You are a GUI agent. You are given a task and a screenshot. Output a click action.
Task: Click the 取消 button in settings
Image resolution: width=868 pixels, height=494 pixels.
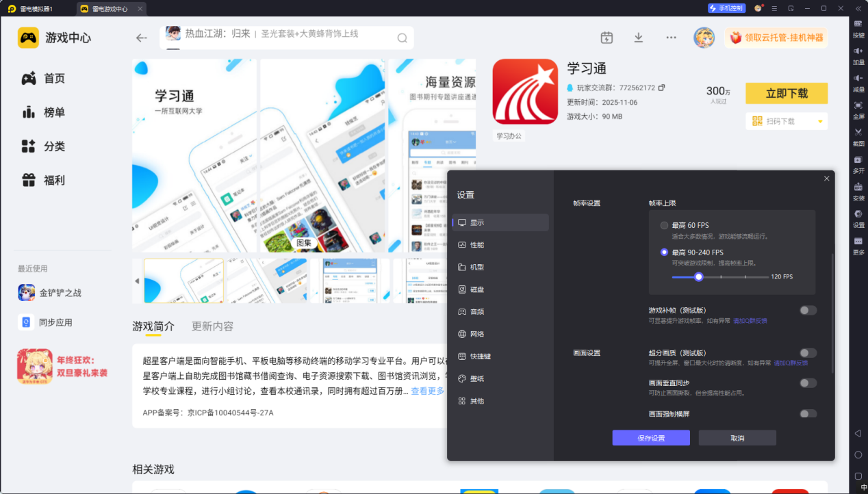(x=737, y=438)
